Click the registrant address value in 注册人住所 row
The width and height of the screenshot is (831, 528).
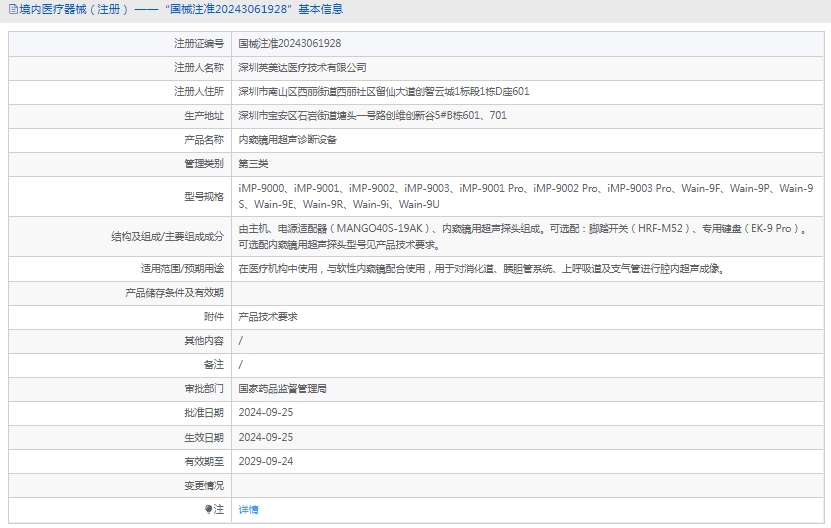point(383,92)
